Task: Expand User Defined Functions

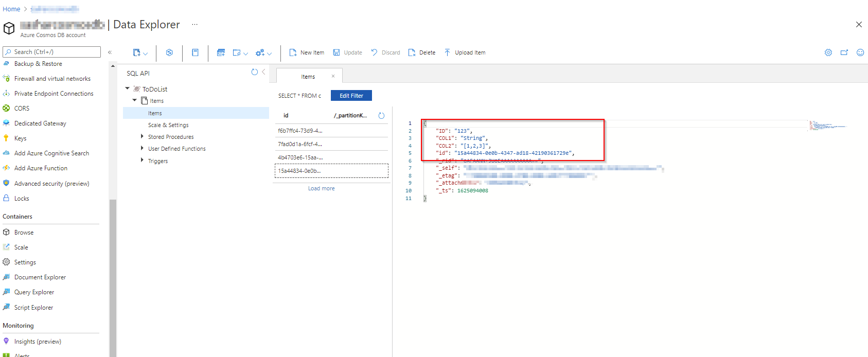Action: (142, 148)
